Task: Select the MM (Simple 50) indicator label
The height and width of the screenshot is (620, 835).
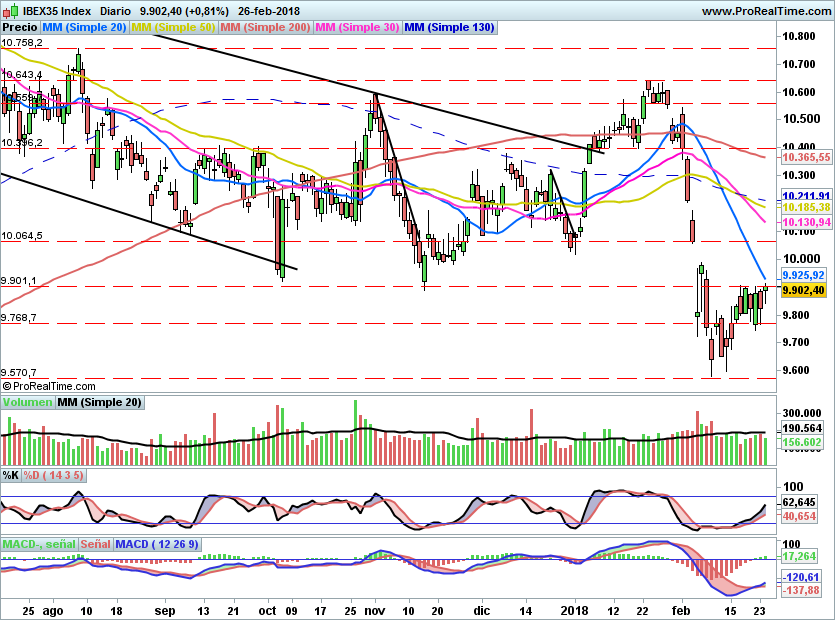Action: [173, 28]
